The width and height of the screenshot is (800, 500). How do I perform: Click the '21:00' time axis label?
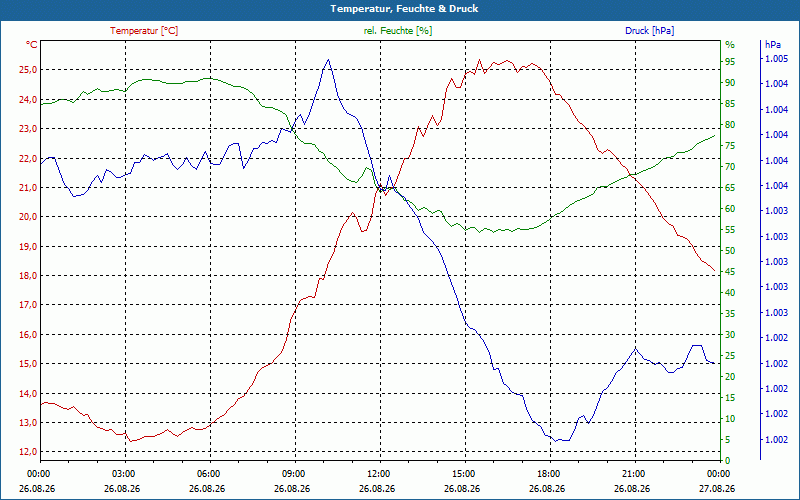[x=633, y=473]
